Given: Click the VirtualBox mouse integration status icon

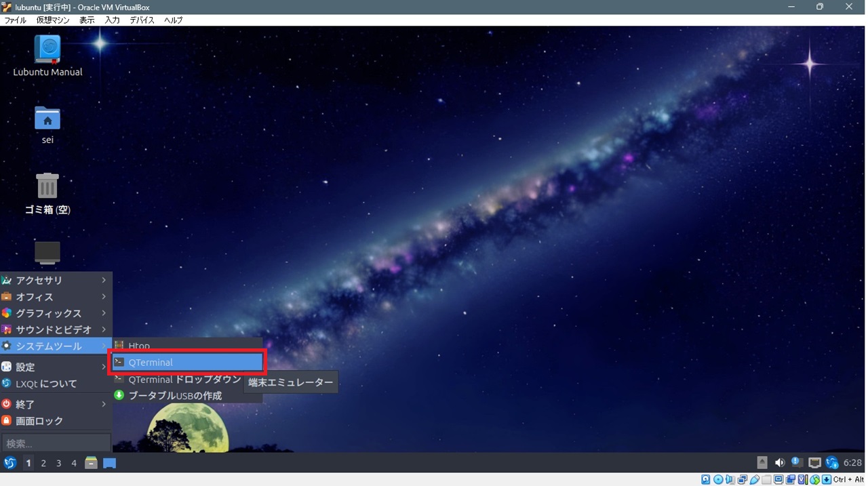Looking at the screenshot, I should point(814,480).
